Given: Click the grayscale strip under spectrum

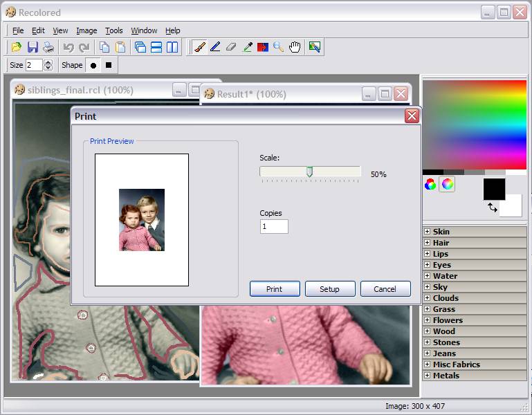Looking at the screenshot, I should pos(475,172).
